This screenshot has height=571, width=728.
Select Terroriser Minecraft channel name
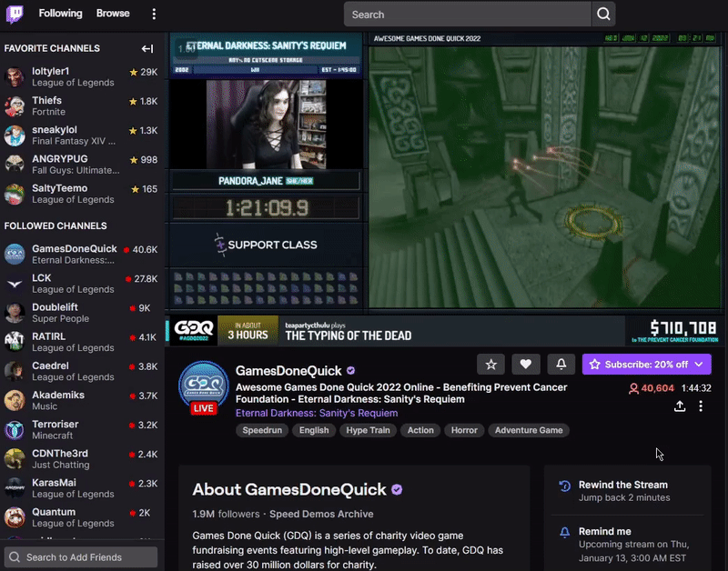[56, 424]
